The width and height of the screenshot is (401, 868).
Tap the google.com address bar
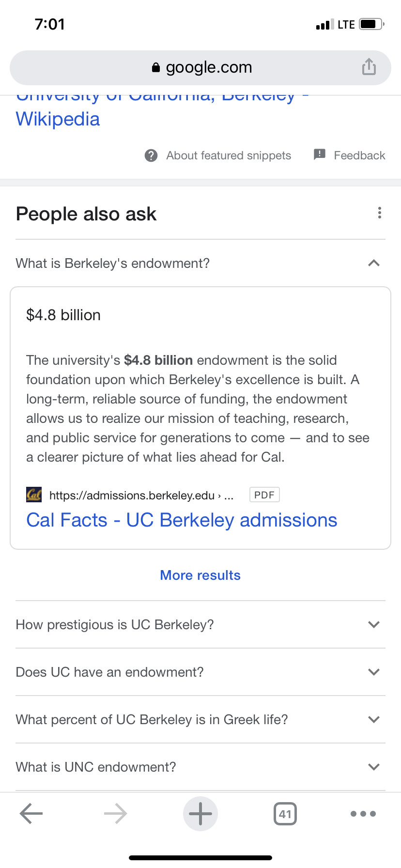tap(200, 67)
